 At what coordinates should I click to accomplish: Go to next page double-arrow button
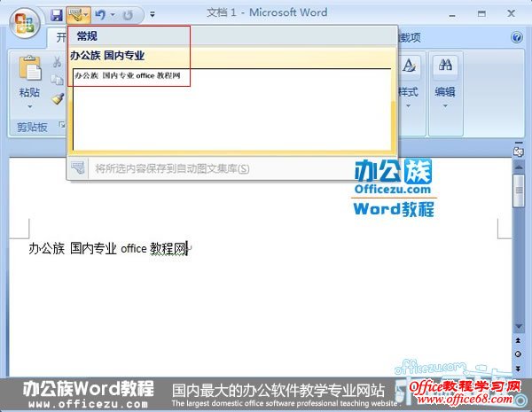pyautogui.click(x=518, y=369)
